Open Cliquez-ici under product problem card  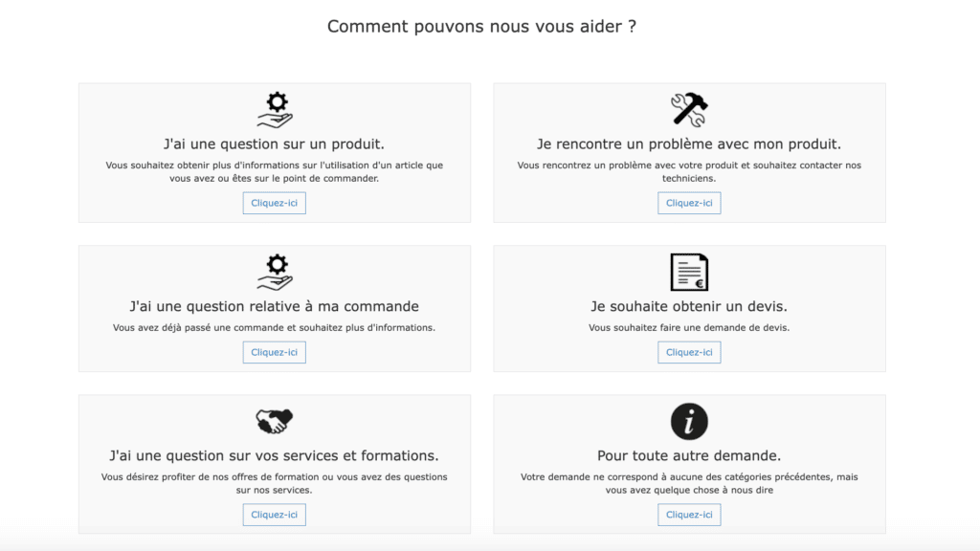pyautogui.click(x=689, y=203)
